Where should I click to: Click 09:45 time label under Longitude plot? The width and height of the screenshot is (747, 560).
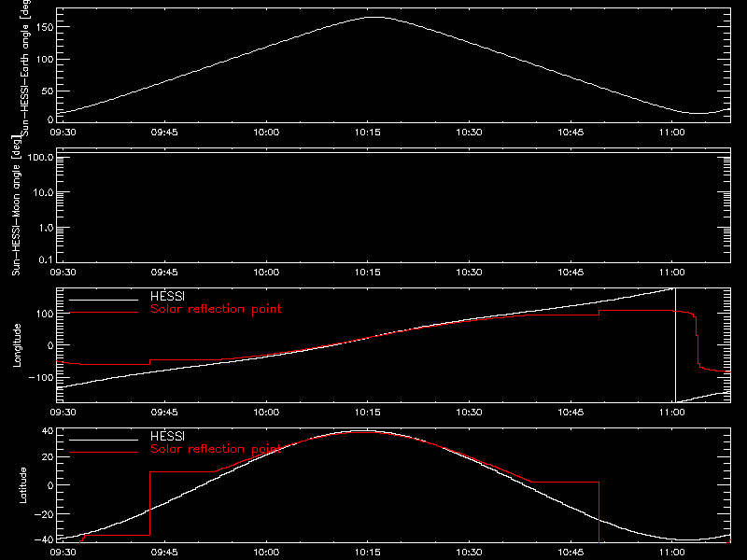(164, 412)
